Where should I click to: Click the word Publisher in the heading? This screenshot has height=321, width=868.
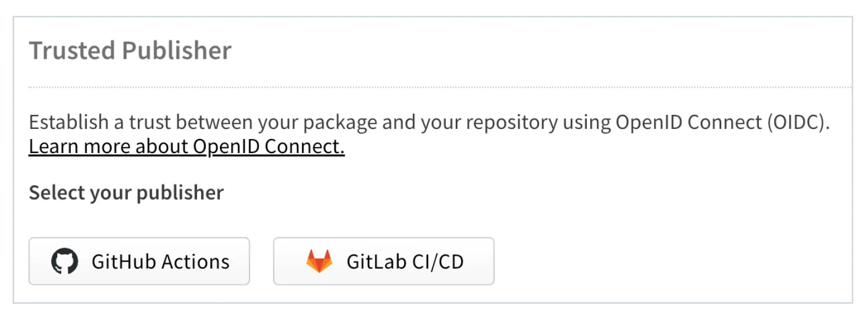click(176, 51)
